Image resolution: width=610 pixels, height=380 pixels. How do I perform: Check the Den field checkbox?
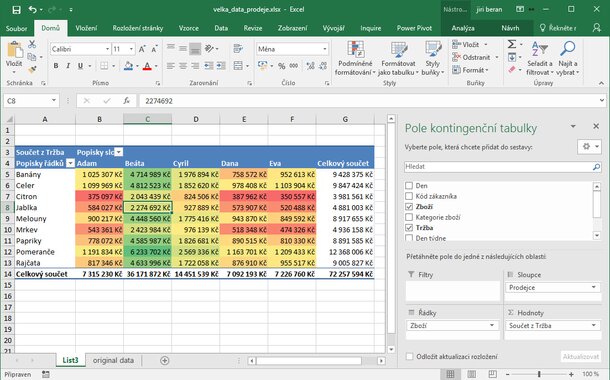click(409, 186)
